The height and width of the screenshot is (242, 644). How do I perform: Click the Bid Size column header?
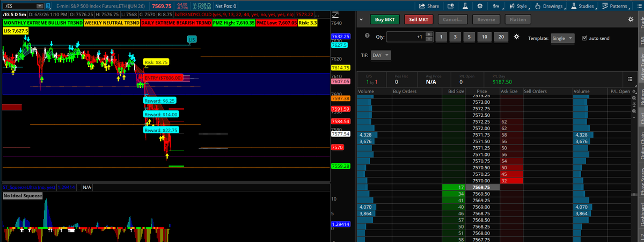pos(453,91)
